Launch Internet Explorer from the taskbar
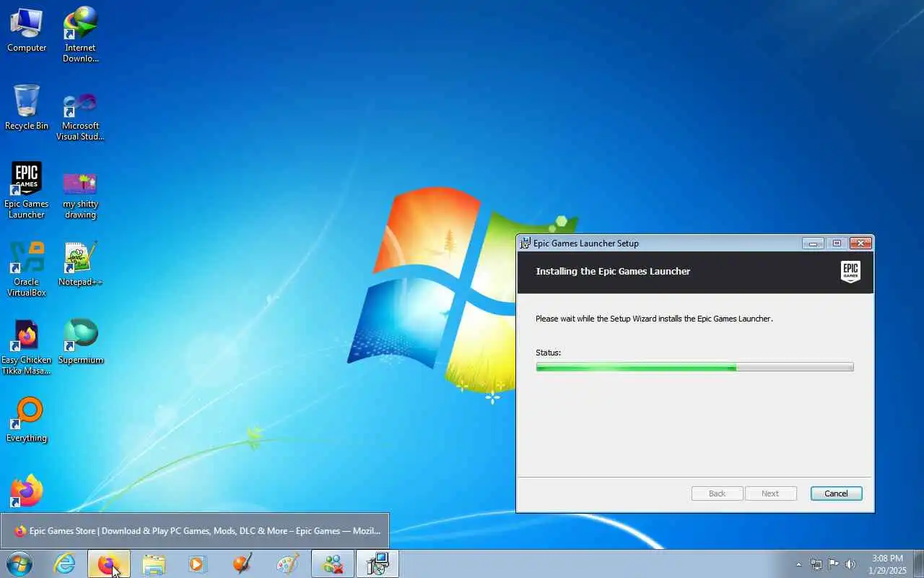Viewport: 924px width, 578px height. pyautogui.click(x=65, y=564)
